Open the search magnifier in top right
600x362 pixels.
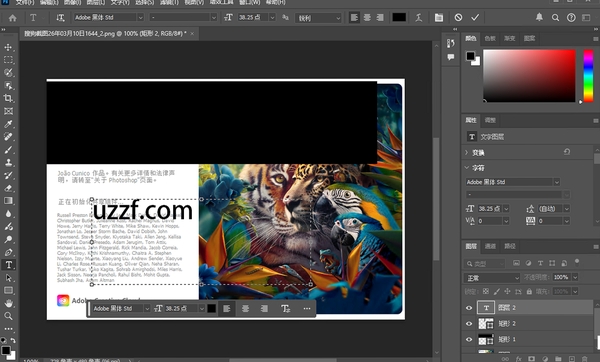click(555, 18)
